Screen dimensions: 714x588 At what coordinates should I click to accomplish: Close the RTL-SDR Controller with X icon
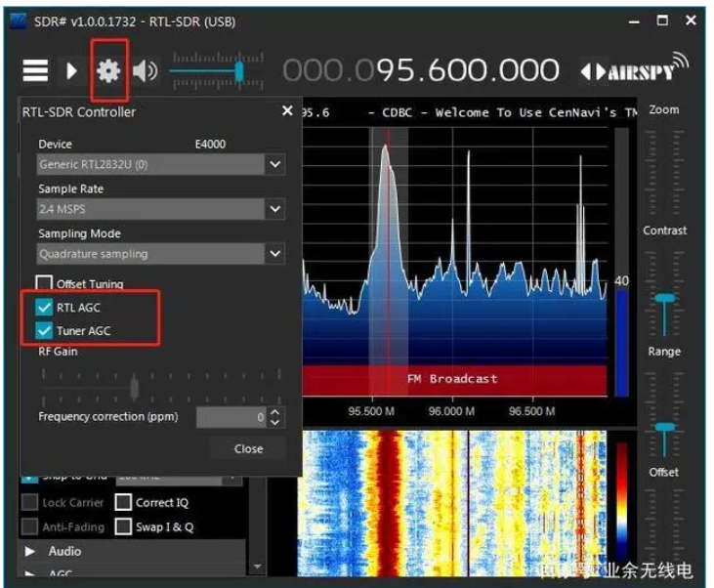point(287,111)
